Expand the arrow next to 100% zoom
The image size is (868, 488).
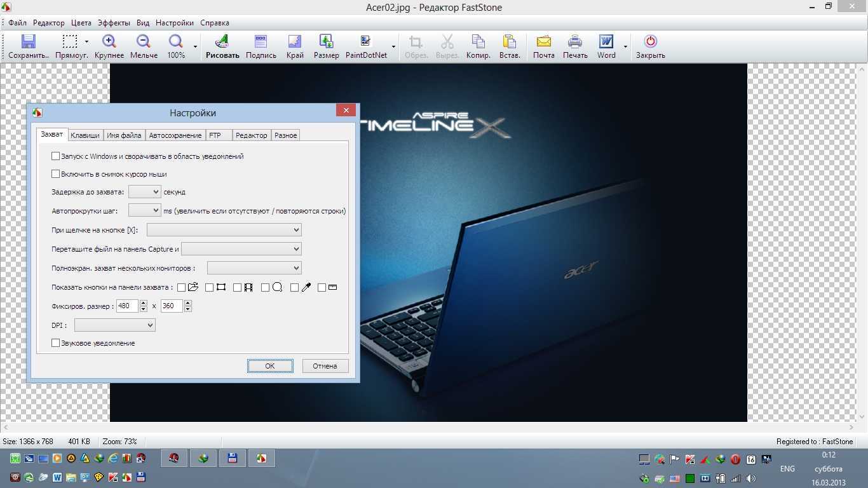(x=195, y=46)
